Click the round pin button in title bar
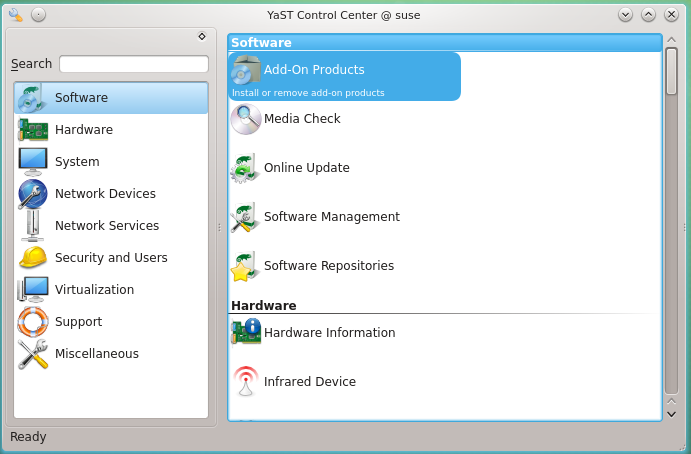Viewport: 691px width, 454px height. coord(38,15)
